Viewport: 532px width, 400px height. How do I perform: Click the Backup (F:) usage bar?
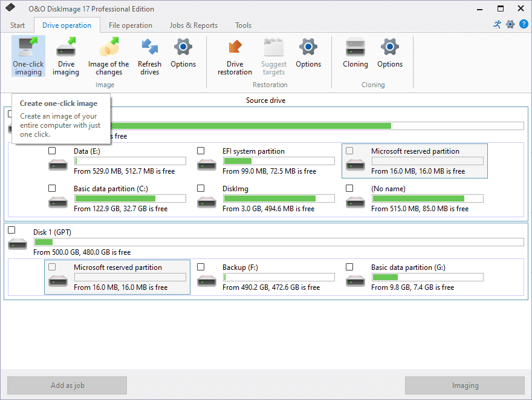[279, 277]
